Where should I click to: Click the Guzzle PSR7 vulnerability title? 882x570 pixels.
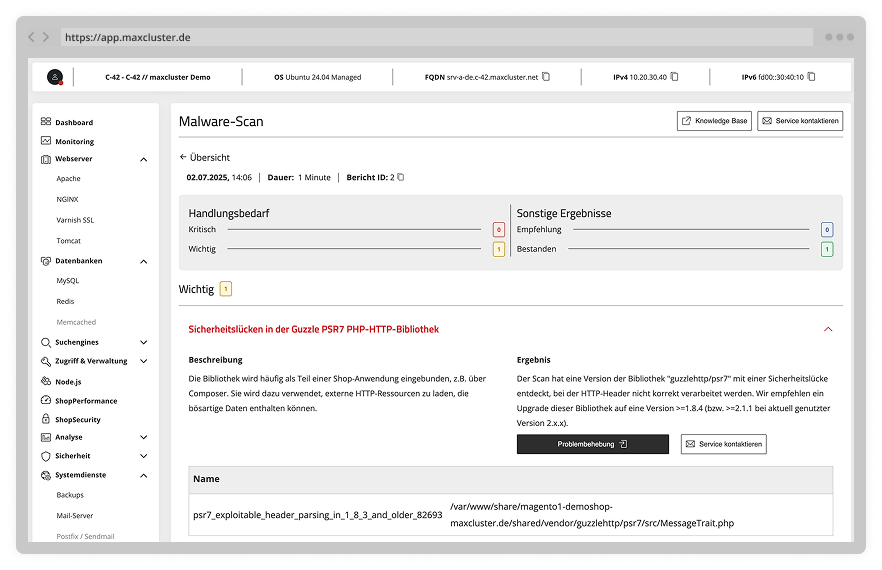point(313,329)
